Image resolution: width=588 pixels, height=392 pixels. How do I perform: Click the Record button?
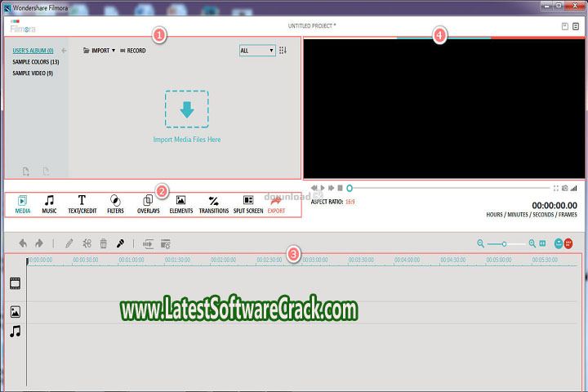pos(133,51)
